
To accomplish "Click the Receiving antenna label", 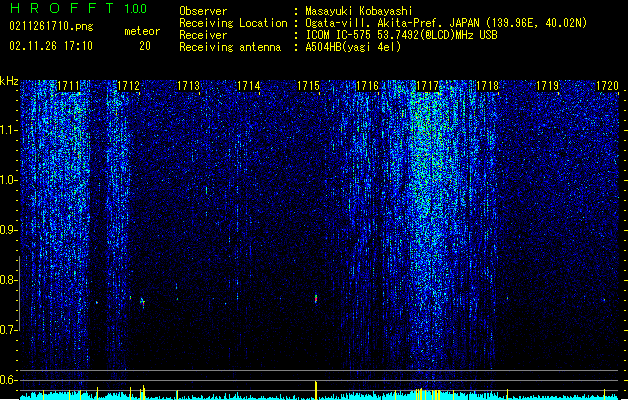I will tap(230, 47).
